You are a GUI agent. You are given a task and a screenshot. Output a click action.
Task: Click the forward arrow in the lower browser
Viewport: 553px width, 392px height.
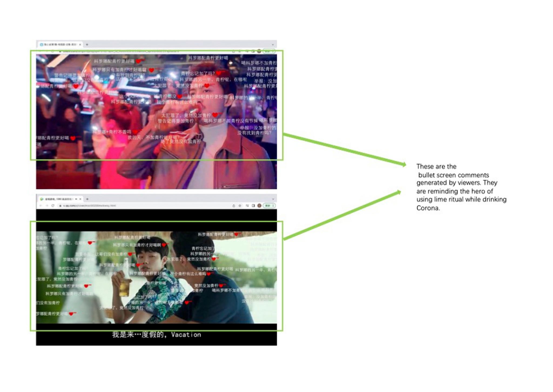click(47, 206)
